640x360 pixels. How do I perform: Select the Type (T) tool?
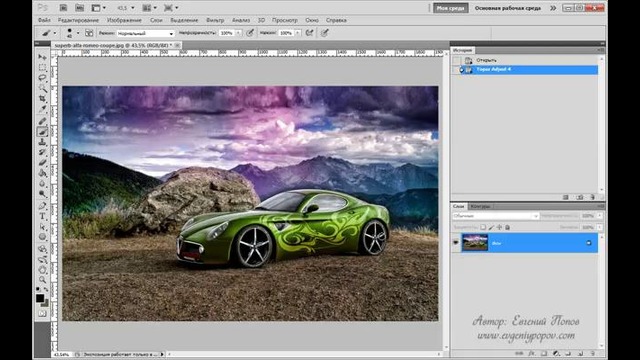[42, 216]
